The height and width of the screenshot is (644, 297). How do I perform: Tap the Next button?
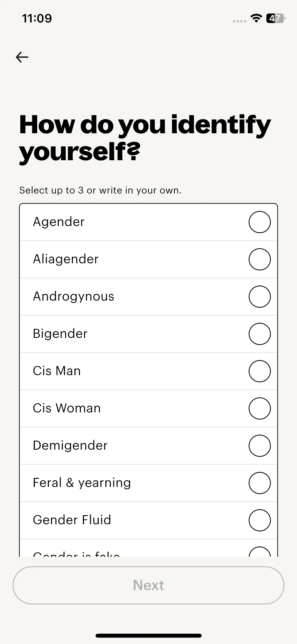148,585
